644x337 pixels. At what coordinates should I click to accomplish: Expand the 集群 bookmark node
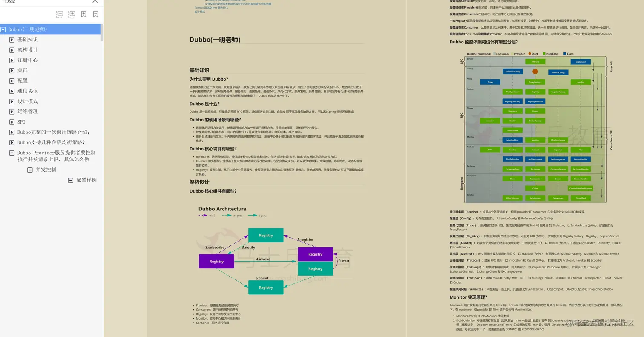[x=12, y=70]
